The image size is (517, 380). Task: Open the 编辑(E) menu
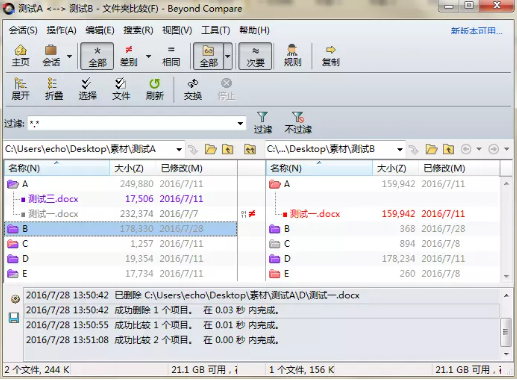pyautogui.click(x=100, y=30)
